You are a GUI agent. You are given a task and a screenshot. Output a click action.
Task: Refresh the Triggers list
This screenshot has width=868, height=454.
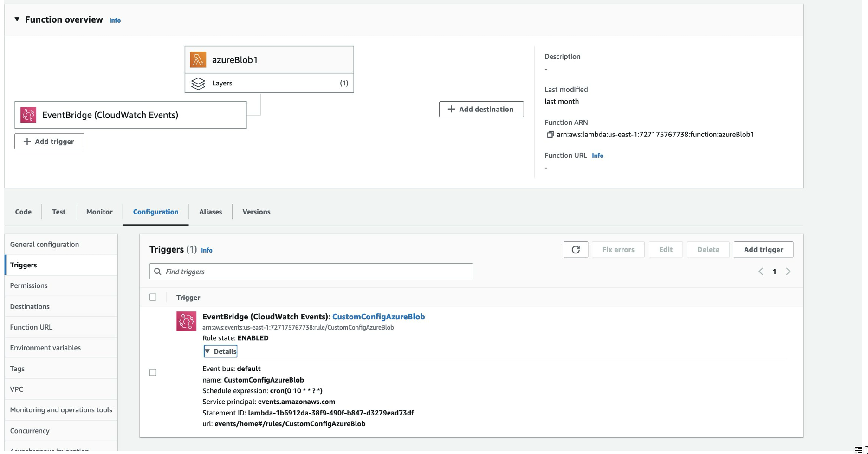[x=576, y=249]
